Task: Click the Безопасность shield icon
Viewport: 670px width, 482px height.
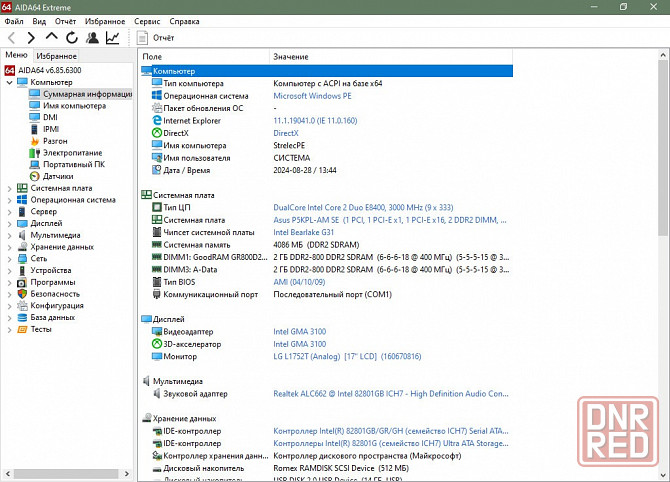Action: 22,294
